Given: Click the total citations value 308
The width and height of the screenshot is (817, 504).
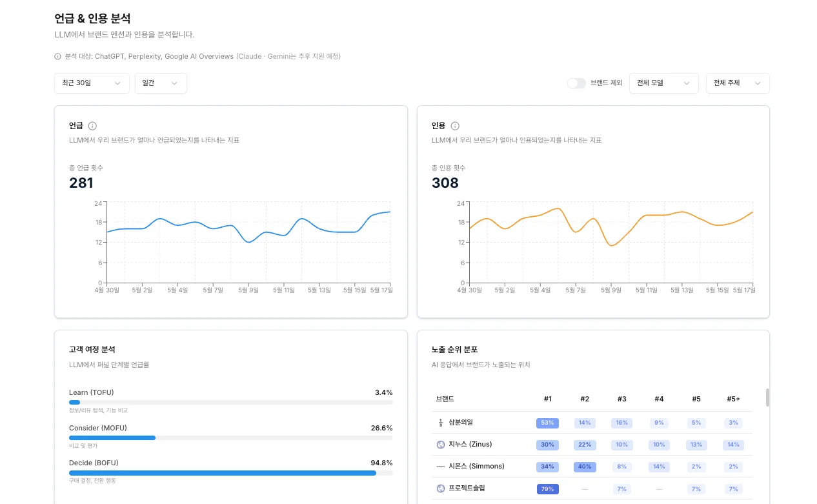Looking at the screenshot, I should coord(445,183).
